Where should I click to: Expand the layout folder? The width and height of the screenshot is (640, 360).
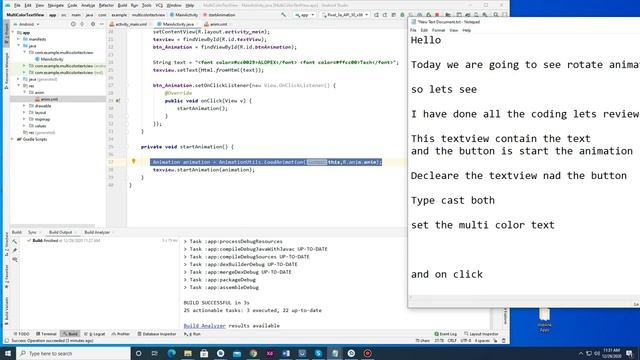click(x=24, y=112)
